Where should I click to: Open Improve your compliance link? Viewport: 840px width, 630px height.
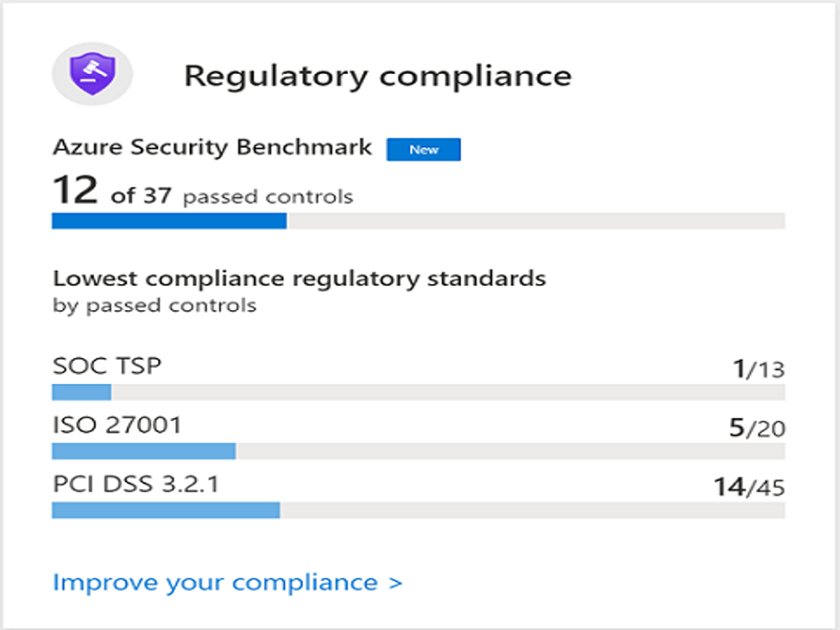click(214, 581)
